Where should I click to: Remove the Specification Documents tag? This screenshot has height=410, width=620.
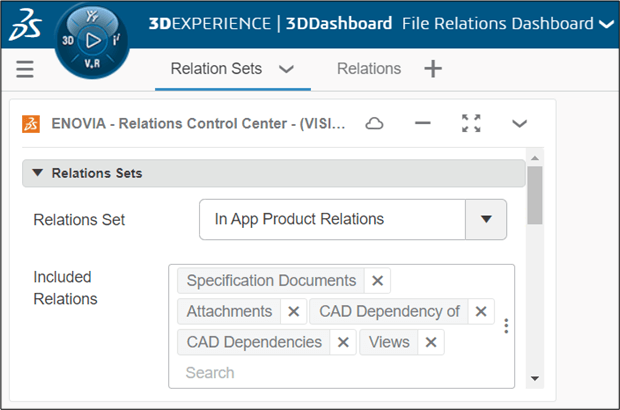pyautogui.click(x=378, y=281)
